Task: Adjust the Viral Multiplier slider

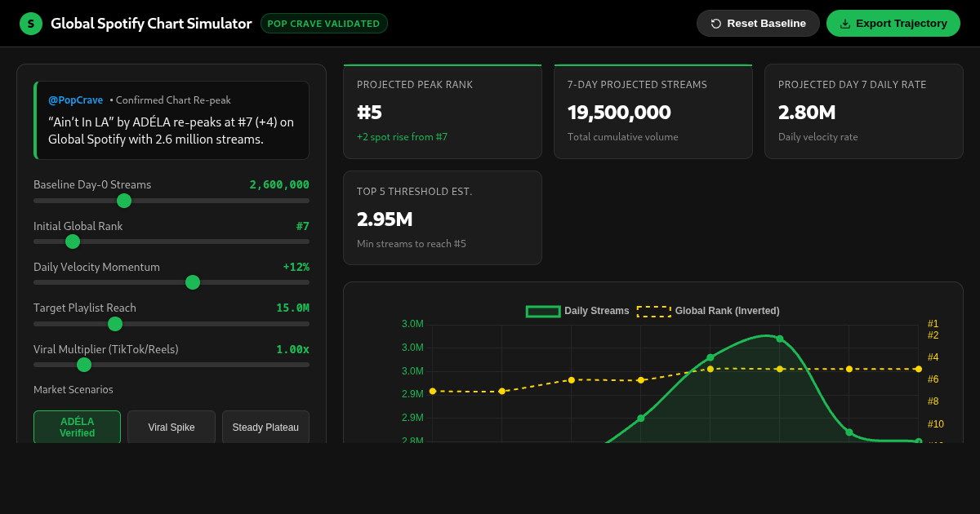Action: point(171,365)
